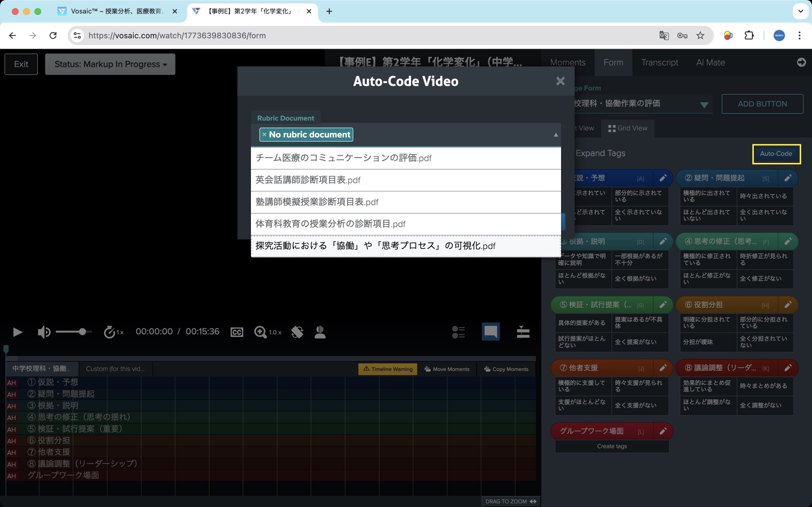Edit the ⑥ 役割分担 button pencil
Image resolution: width=812 pixels, height=507 pixels.
coord(788,305)
